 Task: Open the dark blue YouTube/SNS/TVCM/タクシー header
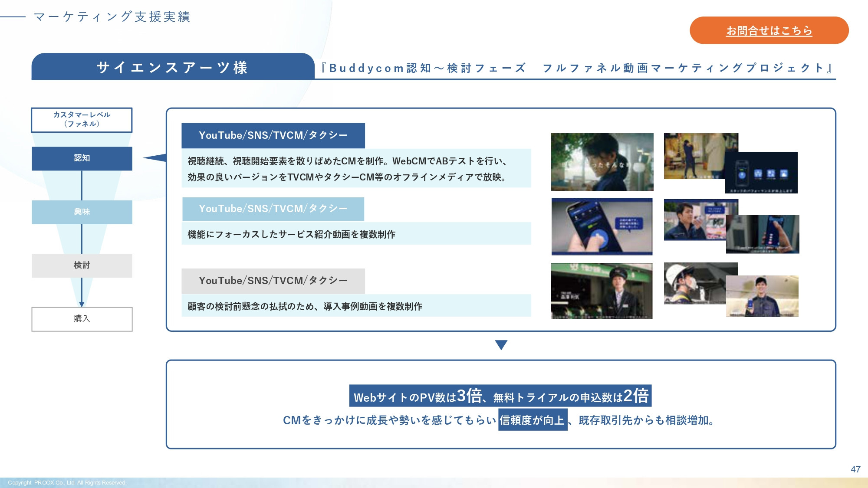[x=273, y=136]
